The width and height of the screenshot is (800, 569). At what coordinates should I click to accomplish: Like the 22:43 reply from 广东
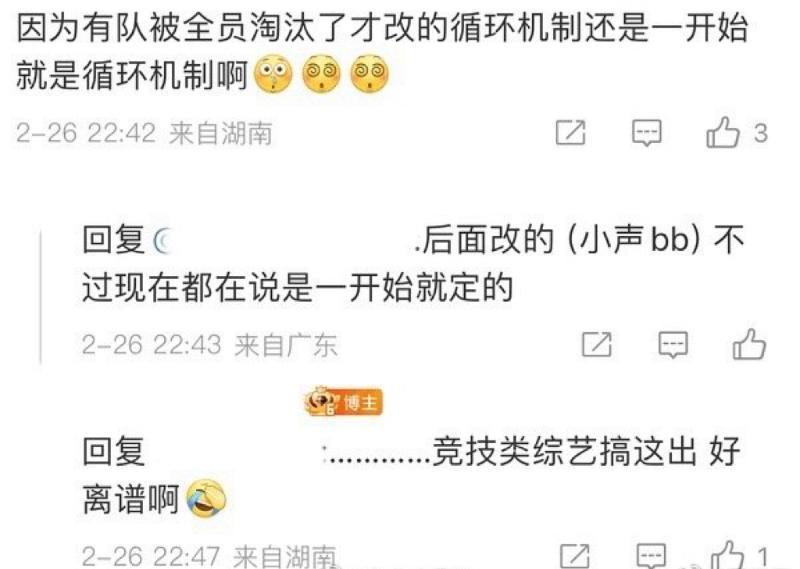[x=749, y=344]
